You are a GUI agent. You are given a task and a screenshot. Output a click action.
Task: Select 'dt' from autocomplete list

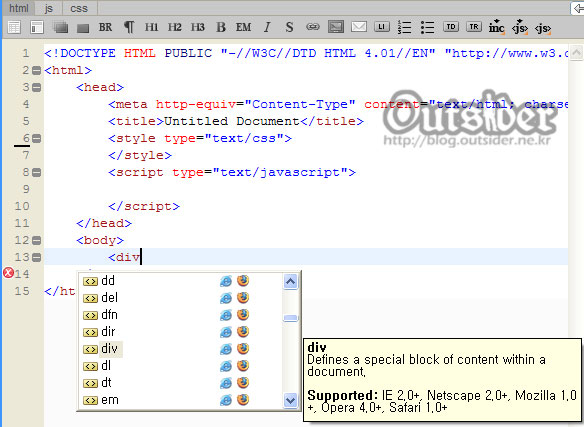click(180, 383)
